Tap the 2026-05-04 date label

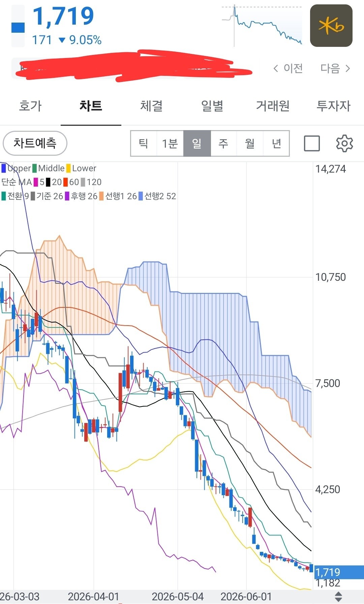(178, 597)
